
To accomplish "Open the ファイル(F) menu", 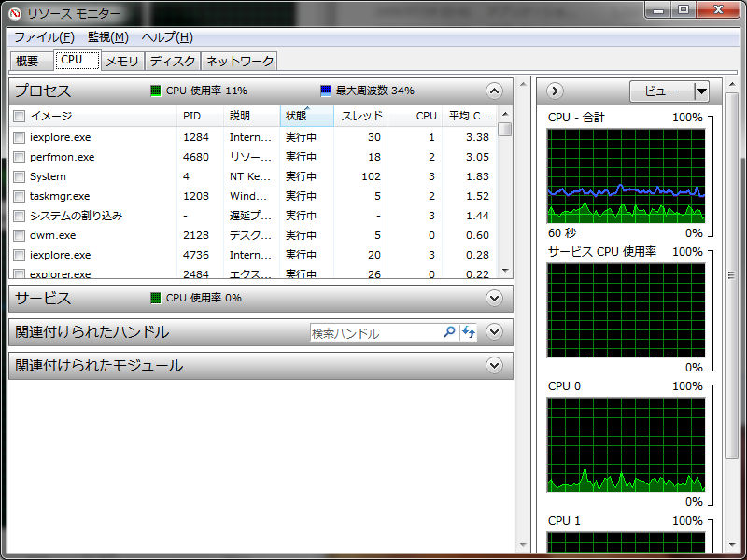I will (x=44, y=37).
